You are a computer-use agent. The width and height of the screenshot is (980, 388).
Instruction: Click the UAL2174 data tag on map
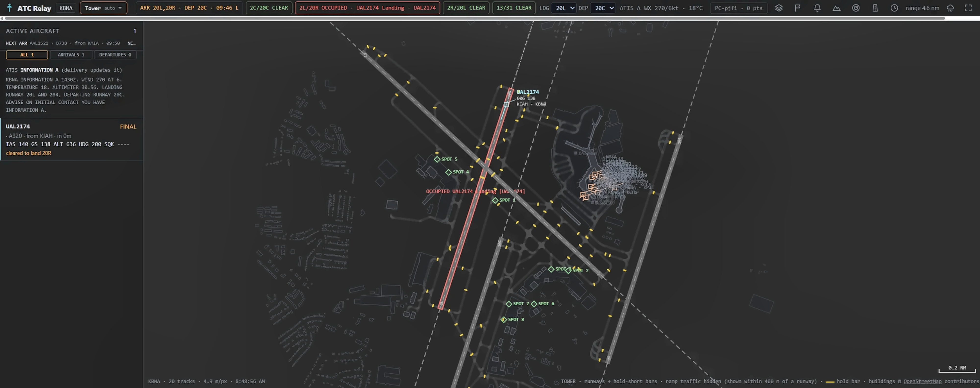coord(531,98)
